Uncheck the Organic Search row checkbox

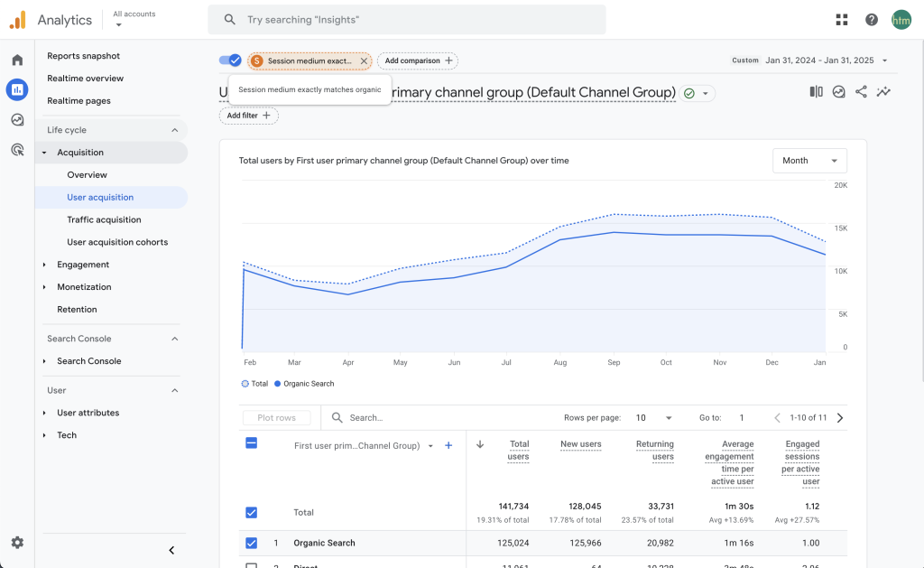[x=251, y=543]
